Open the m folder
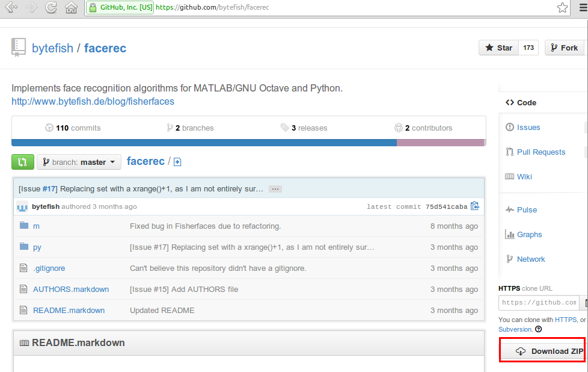The width and height of the screenshot is (588, 372). click(x=37, y=226)
